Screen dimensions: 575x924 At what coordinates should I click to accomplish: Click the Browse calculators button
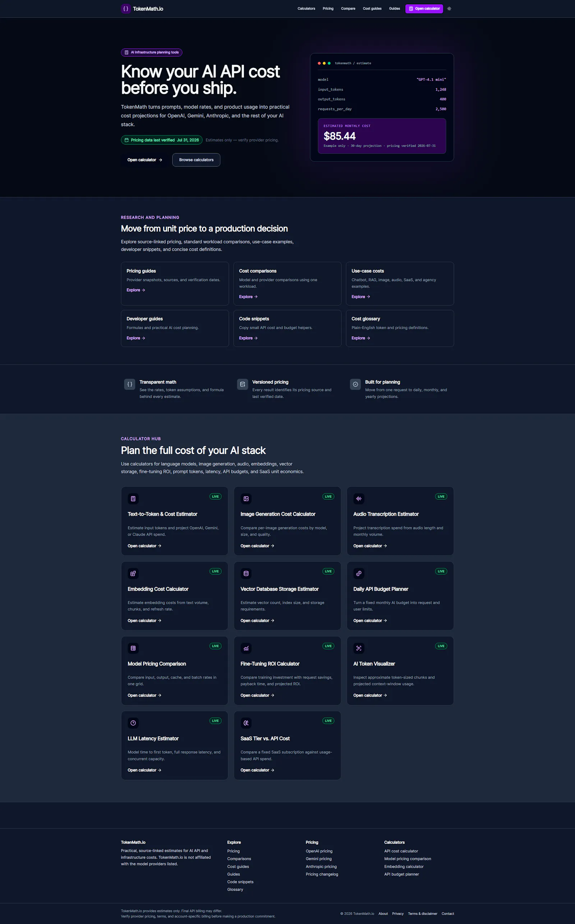pyautogui.click(x=196, y=160)
